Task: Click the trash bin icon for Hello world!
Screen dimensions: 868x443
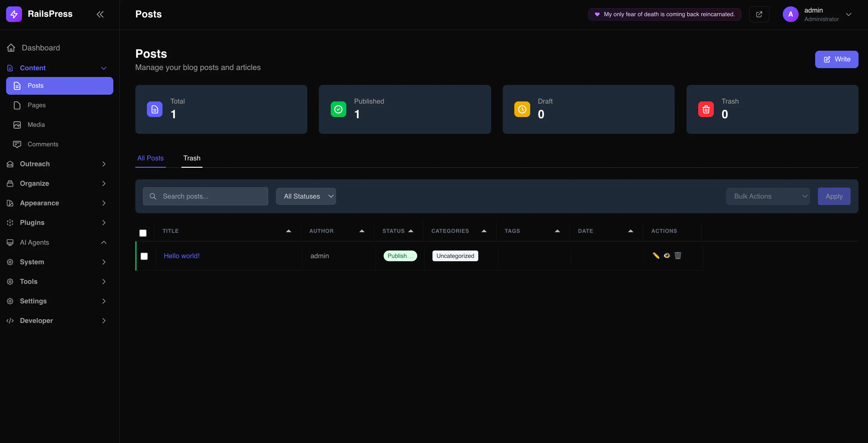Action: pyautogui.click(x=678, y=255)
